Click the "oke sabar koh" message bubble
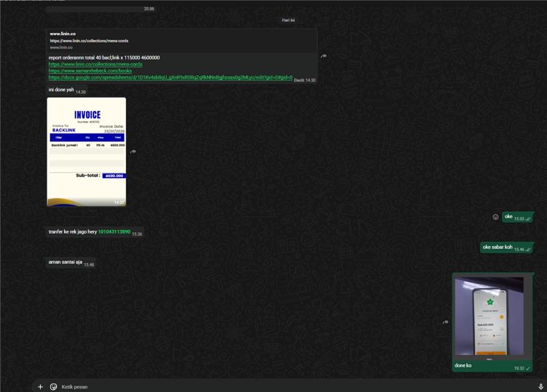The image size is (547, 392). coord(497,248)
